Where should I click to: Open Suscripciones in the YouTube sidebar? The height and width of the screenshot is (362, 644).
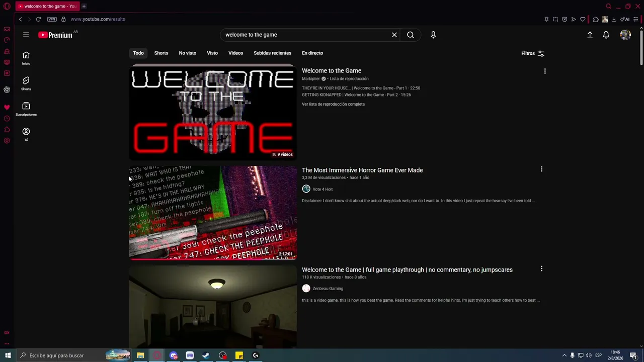(26, 109)
